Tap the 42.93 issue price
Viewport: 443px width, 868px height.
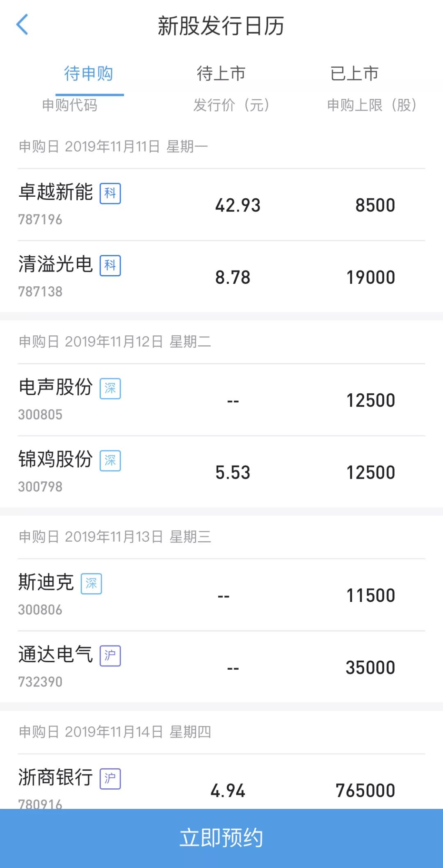point(238,205)
